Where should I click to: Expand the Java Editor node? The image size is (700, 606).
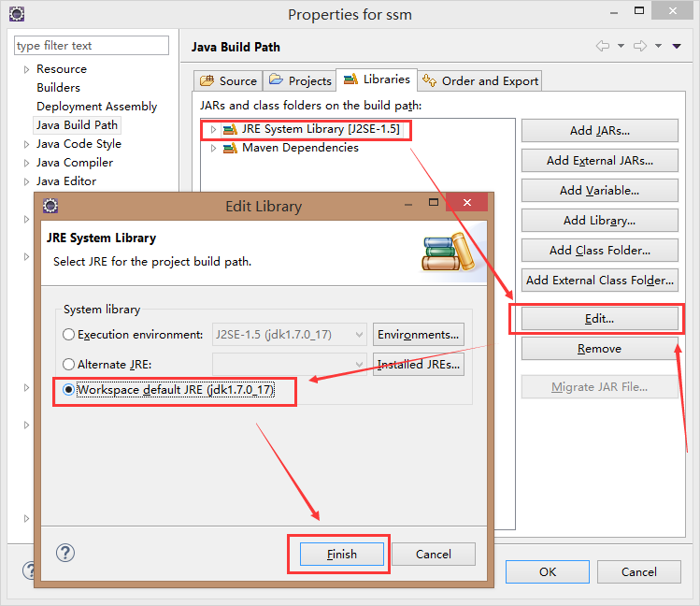pos(26,181)
